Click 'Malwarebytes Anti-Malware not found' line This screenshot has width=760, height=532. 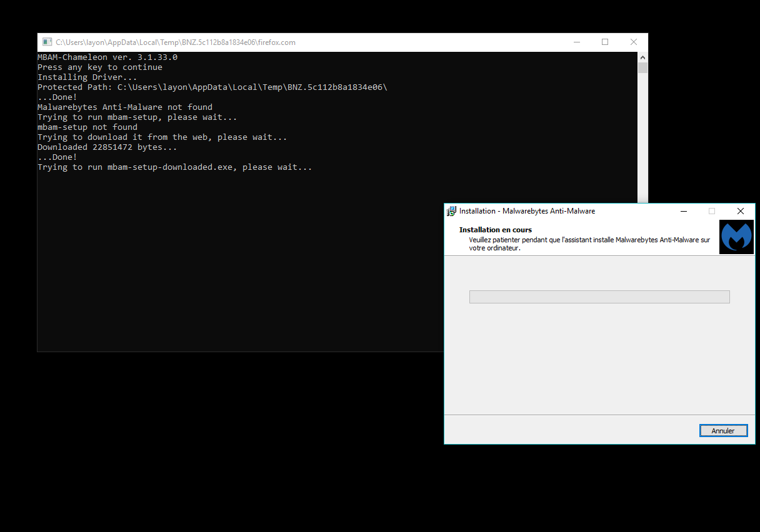coord(125,107)
